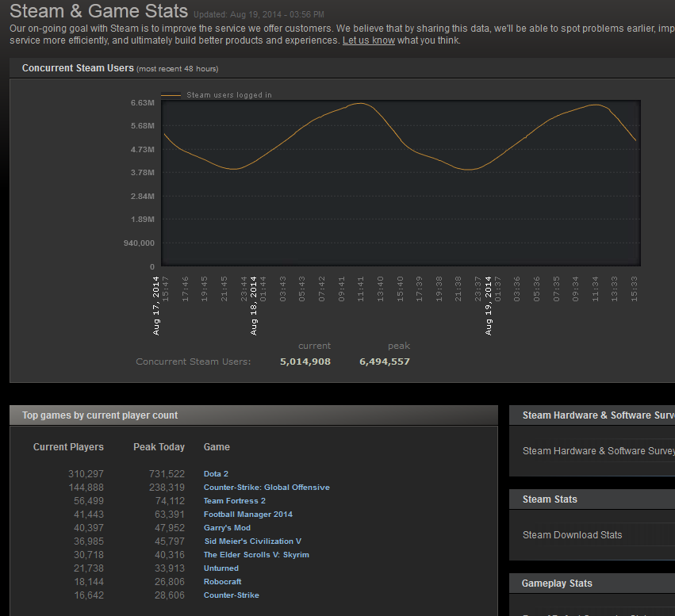Open the Football Manager 2014 link
Image resolution: width=675 pixels, height=616 pixels.
click(x=247, y=515)
